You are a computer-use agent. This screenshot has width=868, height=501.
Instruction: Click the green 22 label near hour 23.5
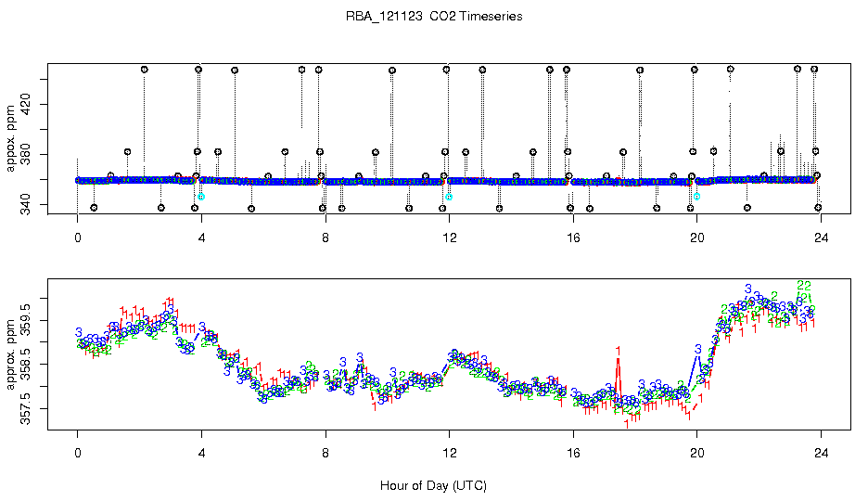pyautogui.click(x=804, y=286)
